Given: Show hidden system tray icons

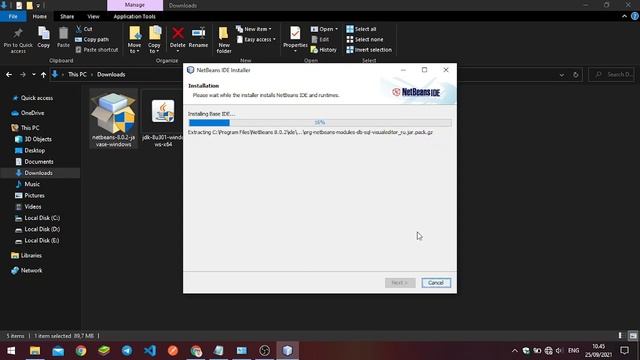Looking at the screenshot, I should point(515,351).
